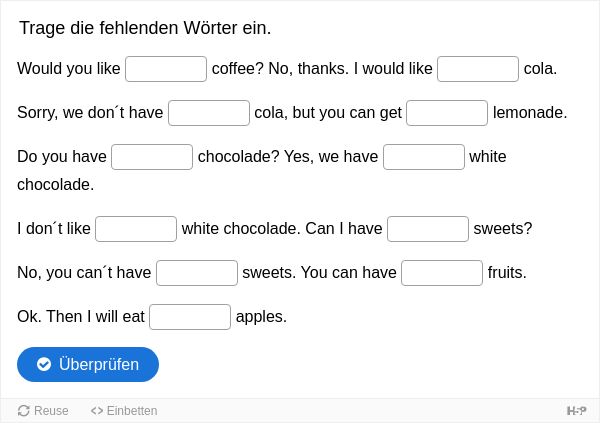
Task: Click the blank after 'Sorry, we don´t have'
Action: (209, 113)
